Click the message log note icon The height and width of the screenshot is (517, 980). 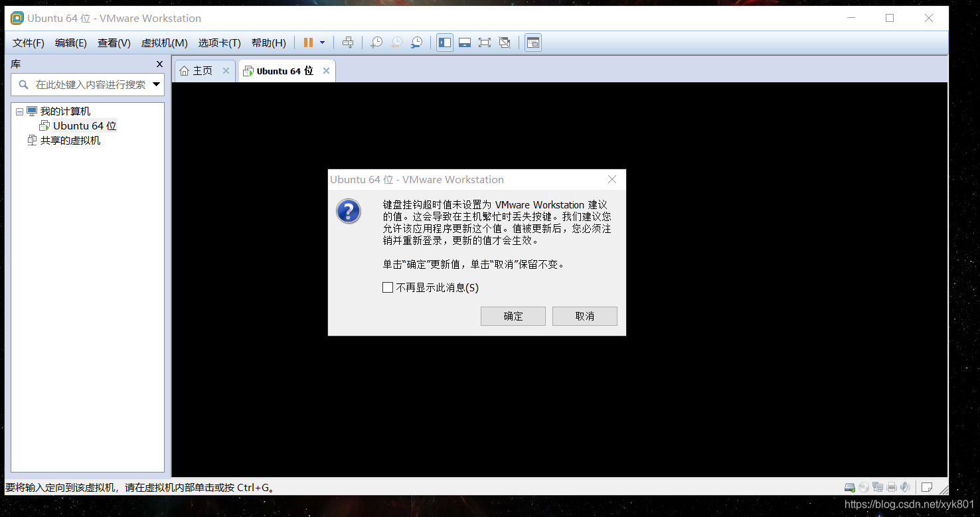click(x=928, y=487)
